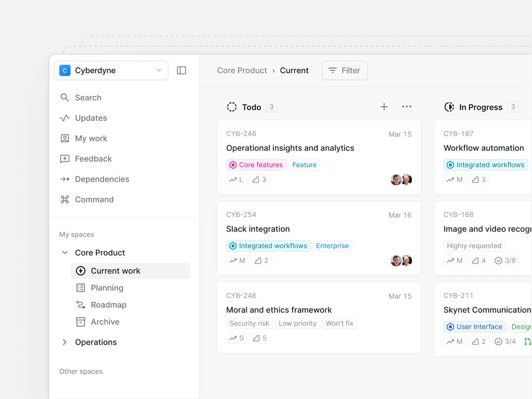Click the Archive box icon
Screen dimensions: 532x399
[81, 322]
